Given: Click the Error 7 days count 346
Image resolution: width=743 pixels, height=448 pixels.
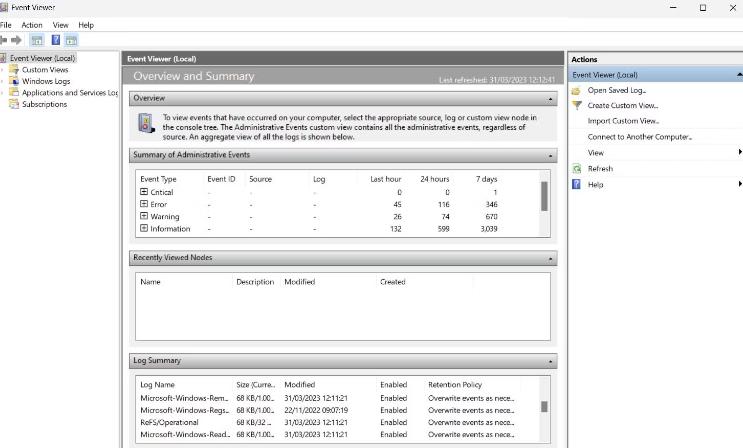Looking at the screenshot, I should pos(491,204).
